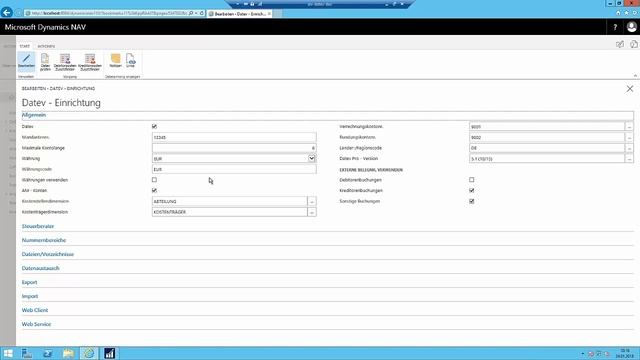Click the Kostenträgerdimension field with KOSTENTRÄGER
This screenshot has width=640, height=360.
pos(229,212)
